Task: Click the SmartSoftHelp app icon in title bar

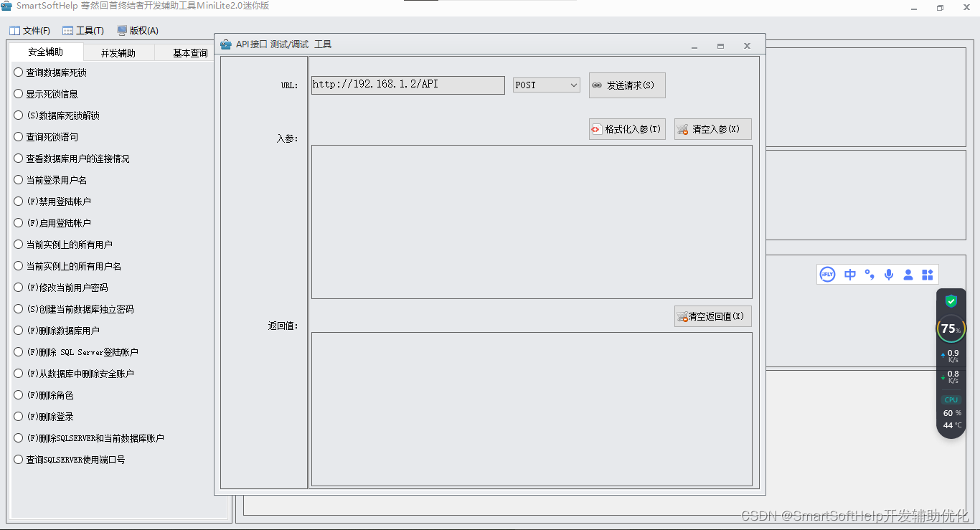Action: tap(6, 6)
